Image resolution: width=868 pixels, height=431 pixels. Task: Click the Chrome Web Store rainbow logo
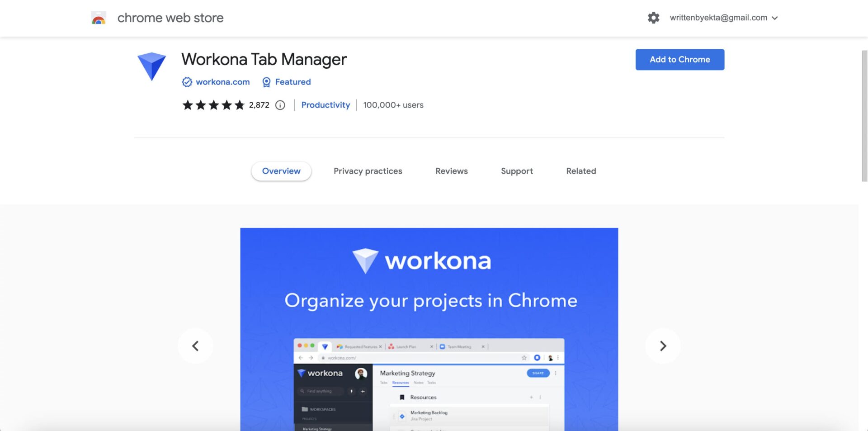pos(99,18)
